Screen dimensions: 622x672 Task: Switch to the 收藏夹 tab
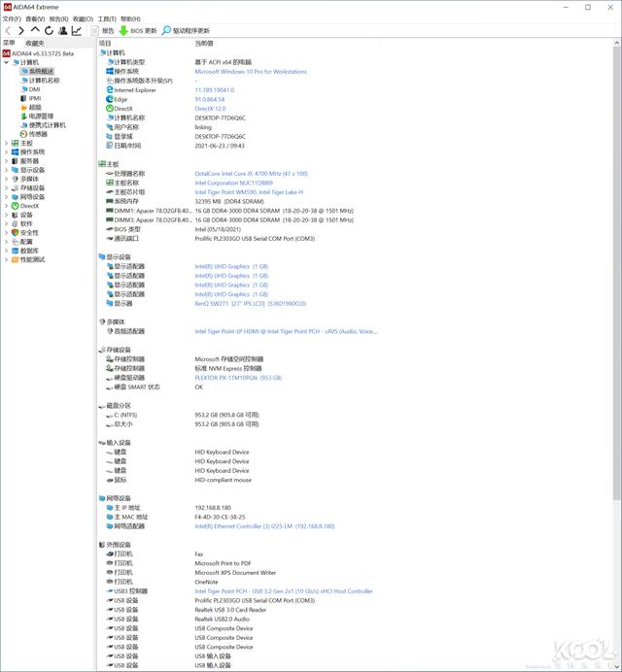coord(35,43)
